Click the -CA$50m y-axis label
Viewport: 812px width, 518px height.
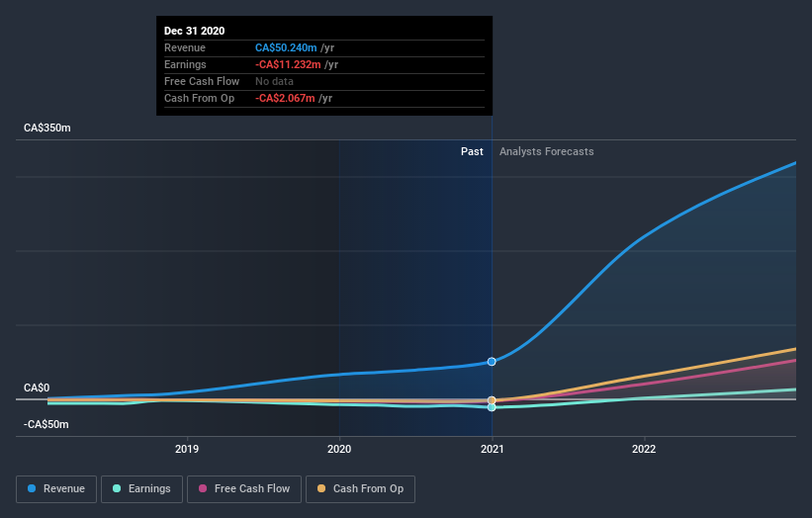(x=46, y=424)
